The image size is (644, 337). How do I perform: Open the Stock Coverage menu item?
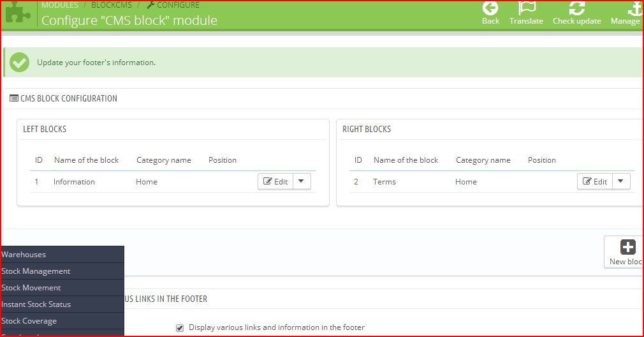point(62,321)
